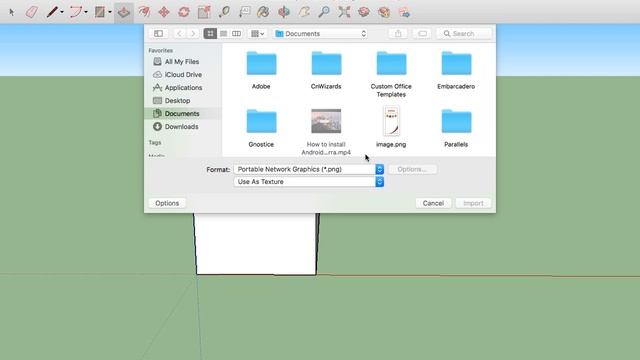
Task: Open Downloads in the sidebar
Action: coord(181,127)
